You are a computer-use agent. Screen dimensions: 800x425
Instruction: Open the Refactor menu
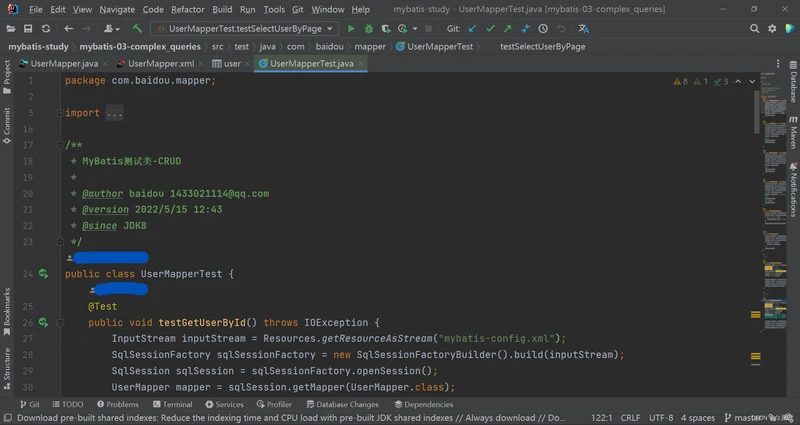[185, 9]
